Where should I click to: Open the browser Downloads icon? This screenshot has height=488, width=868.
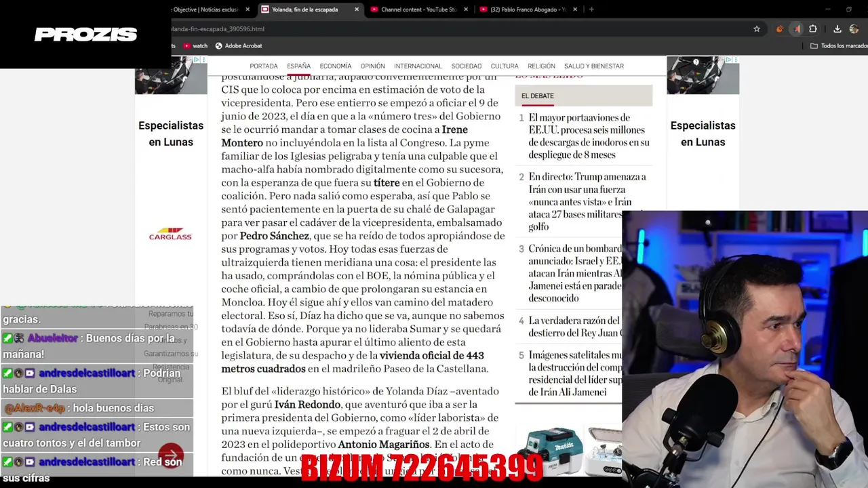pos(837,29)
